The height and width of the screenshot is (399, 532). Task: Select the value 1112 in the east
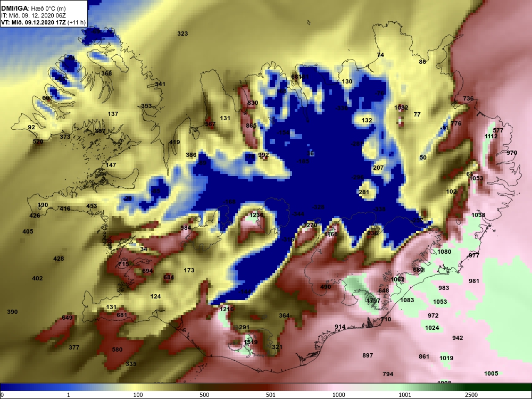click(491, 136)
